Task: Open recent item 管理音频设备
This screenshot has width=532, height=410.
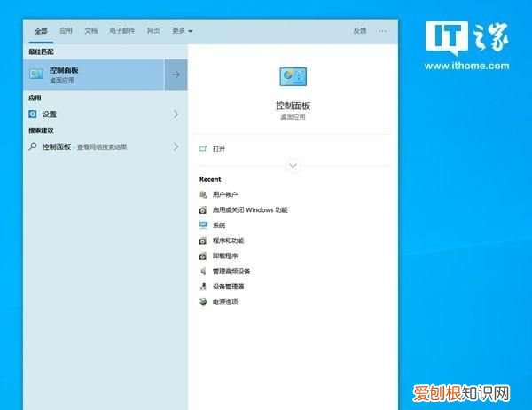Action: tap(231, 271)
